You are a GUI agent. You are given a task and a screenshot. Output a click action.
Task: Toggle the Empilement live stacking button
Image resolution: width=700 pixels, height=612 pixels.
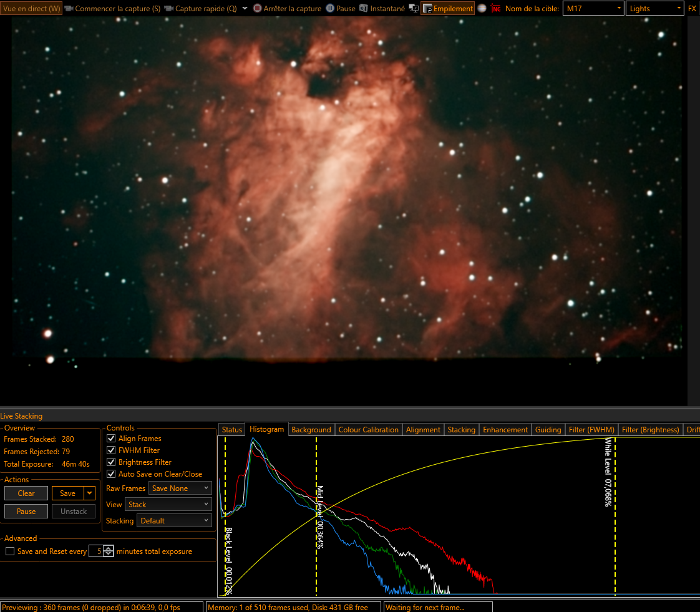447,9
